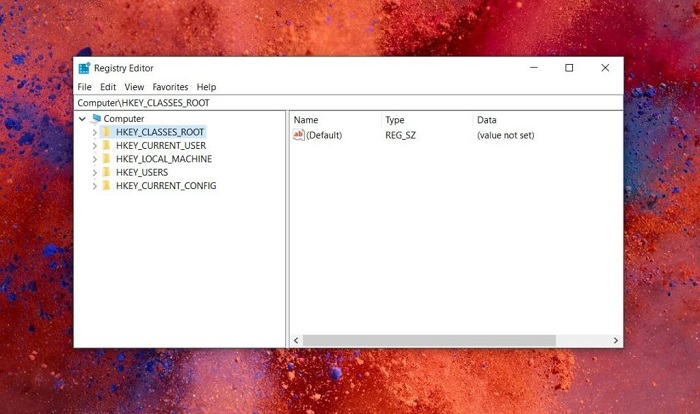Screen dimensions: 700x414
Task: Click the Computer node's monitor icon
Action: 96,119
